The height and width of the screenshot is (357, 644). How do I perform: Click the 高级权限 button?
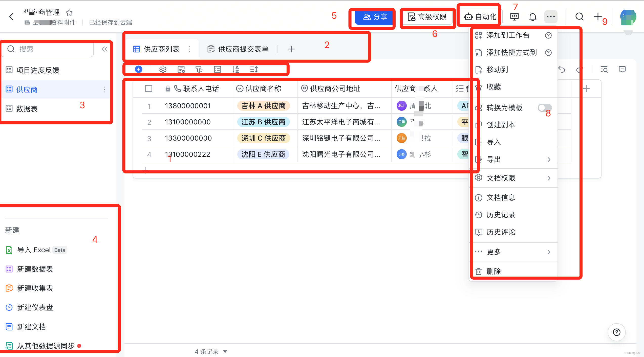point(427,17)
